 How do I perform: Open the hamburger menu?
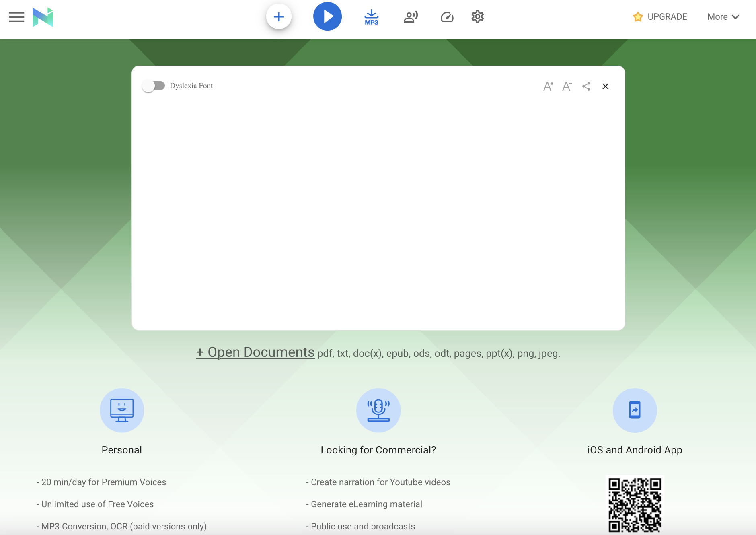pyautogui.click(x=16, y=17)
